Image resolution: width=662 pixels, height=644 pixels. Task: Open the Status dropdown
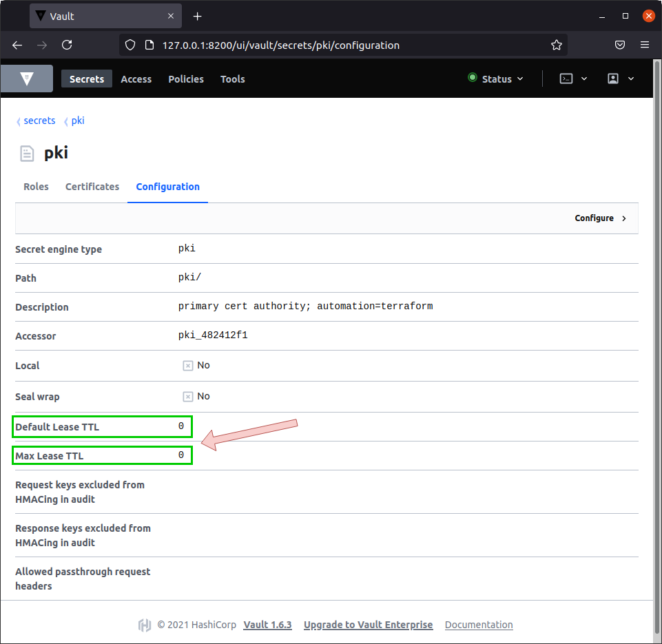pos(495,79)
